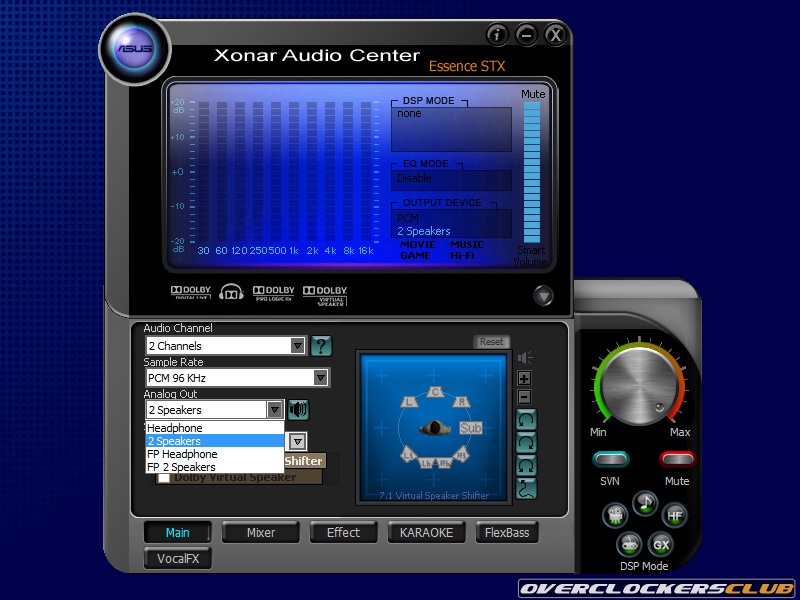Click the speaker volume icon above plus button
Viewport: 800px width, 600px height.
[524, 358]
